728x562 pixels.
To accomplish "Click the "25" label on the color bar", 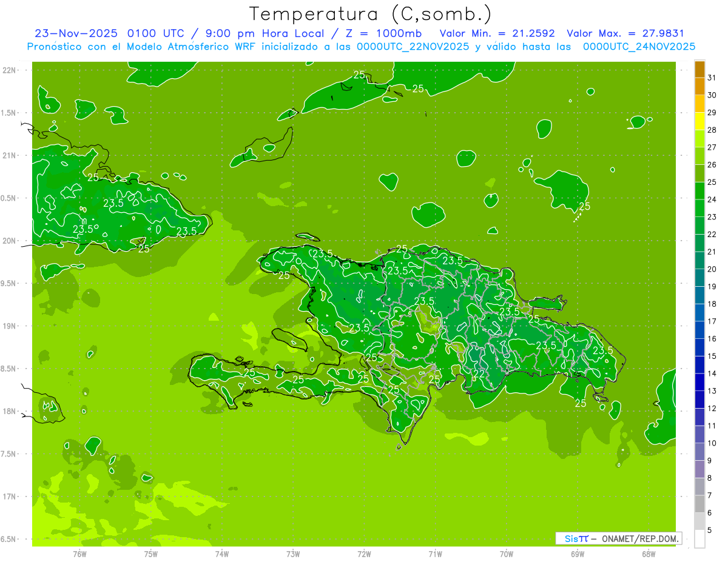I will click(712, 182).
